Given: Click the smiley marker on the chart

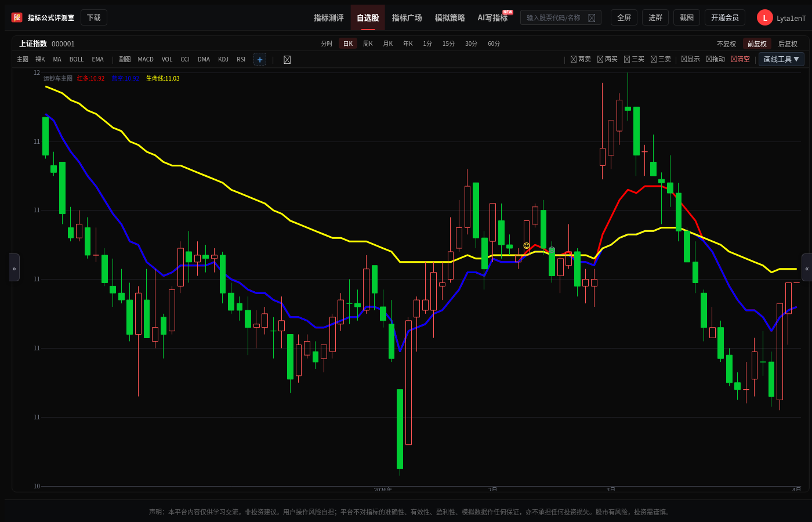Looking at the screenshot, I should click(x=527, y=245).
